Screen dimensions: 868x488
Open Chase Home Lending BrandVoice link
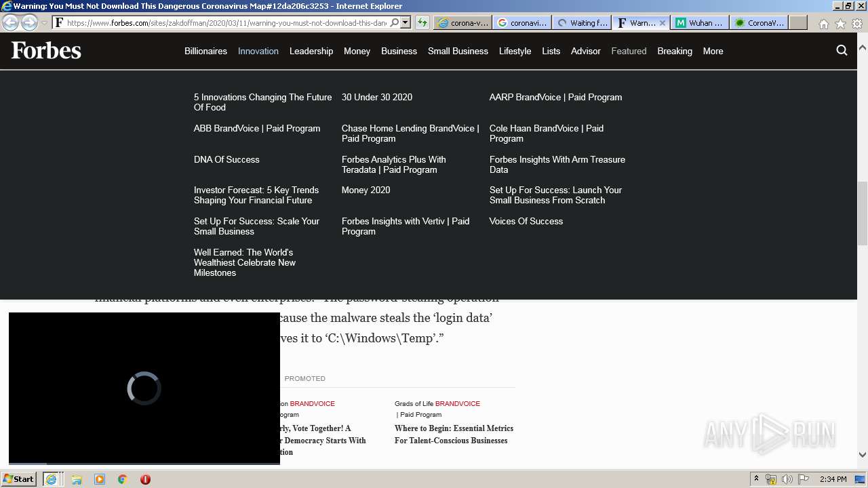pos(410,134)
